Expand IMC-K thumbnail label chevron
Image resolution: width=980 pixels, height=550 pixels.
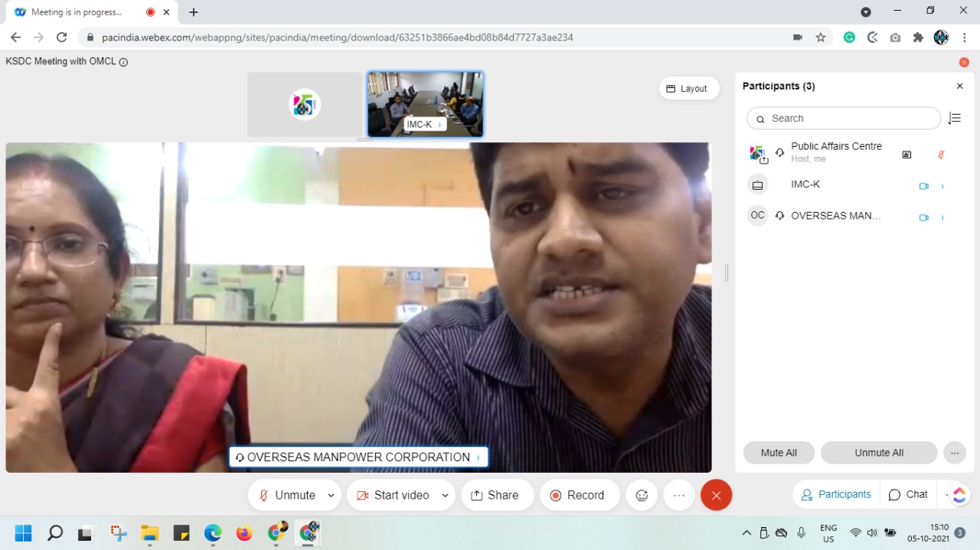[439, 125]
